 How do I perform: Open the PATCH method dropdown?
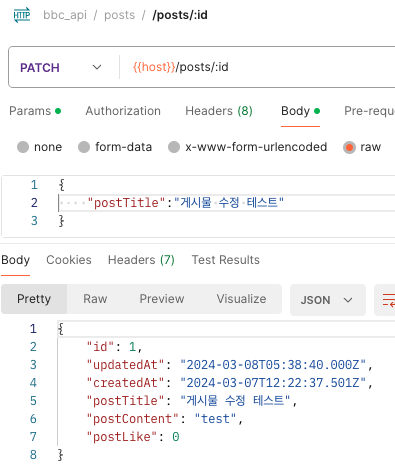(x=61, y=68)
